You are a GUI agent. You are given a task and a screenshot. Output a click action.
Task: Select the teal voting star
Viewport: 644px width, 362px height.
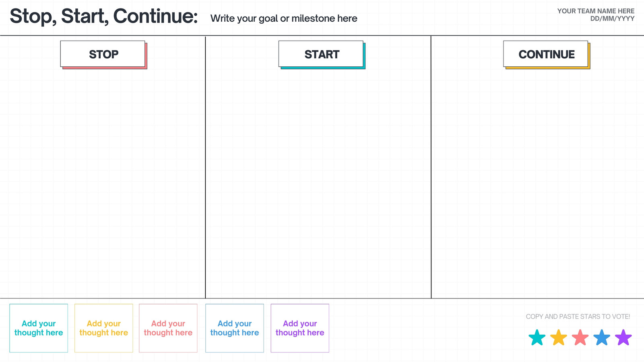click(x=537, y=337)
